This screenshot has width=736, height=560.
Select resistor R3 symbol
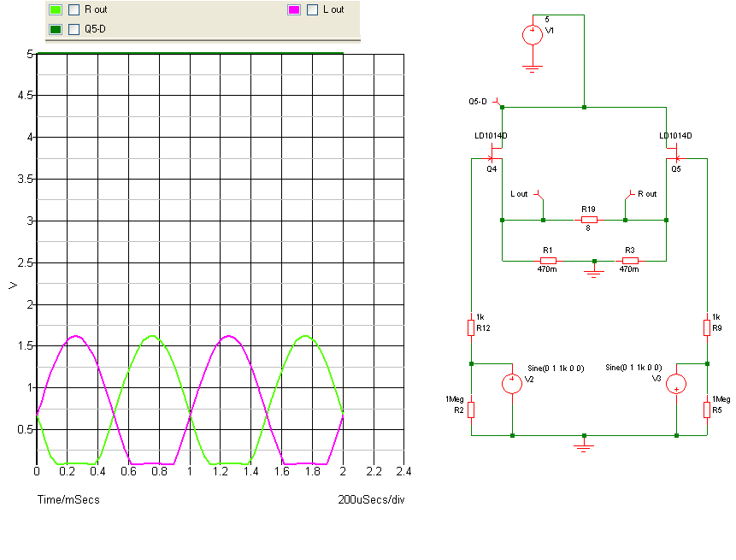(630, 261)
